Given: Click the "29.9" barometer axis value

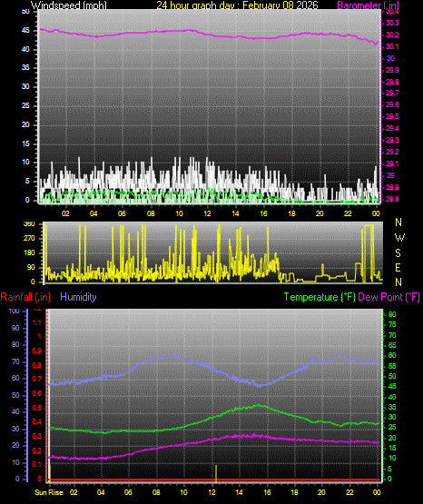Looking at the screenshot, I should pos(392,70).
